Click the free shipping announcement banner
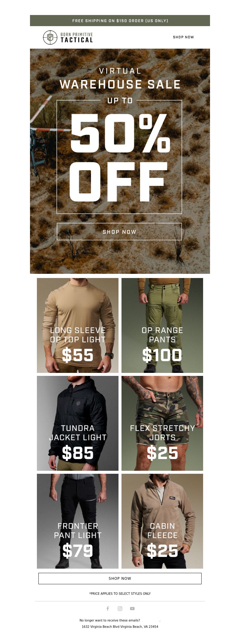 (120, 21)
